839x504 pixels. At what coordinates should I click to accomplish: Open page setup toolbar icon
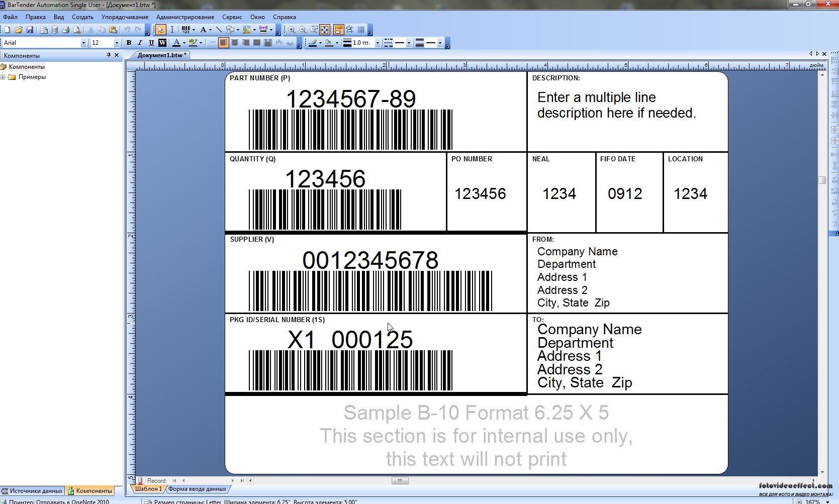click(x=44, y=30)
